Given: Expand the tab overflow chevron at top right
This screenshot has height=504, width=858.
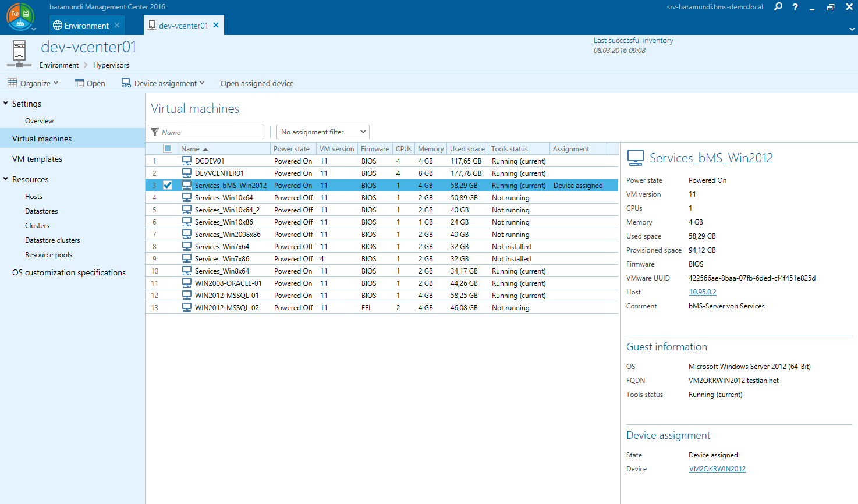Looking at the screenshot, I should [x=852, y=29].
